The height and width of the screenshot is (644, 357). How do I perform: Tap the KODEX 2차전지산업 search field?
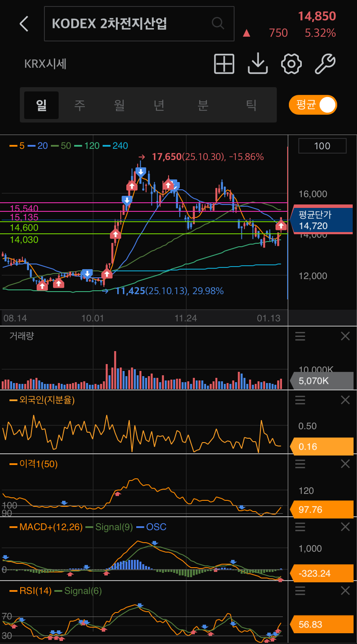[x=139, y=24]
